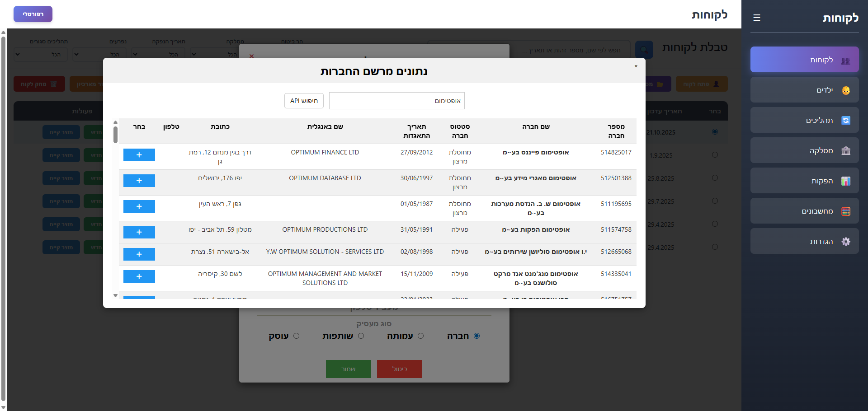Click the company search field containing אופטימום
The height and width of the screenshot is (411, 868).
[397, 101]
